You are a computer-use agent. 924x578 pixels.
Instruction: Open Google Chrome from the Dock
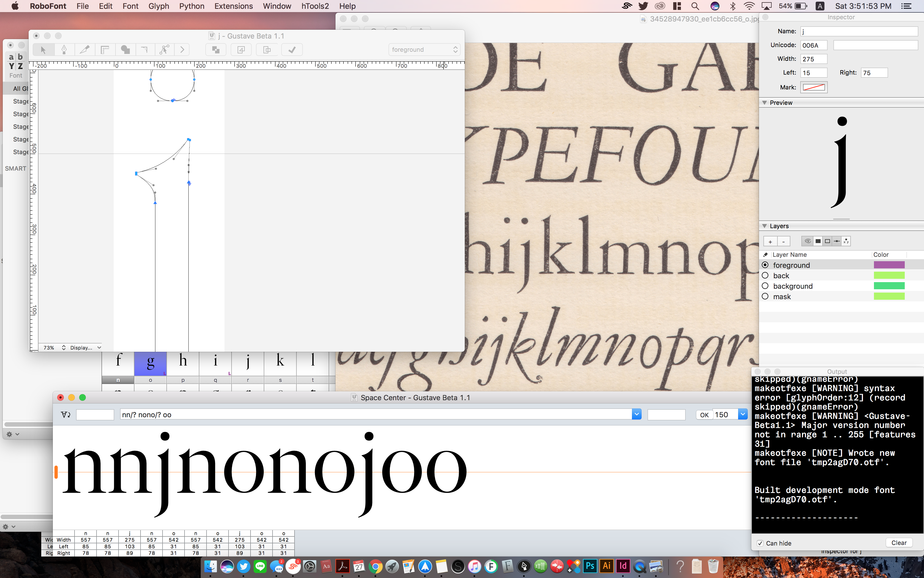[375, 566]
